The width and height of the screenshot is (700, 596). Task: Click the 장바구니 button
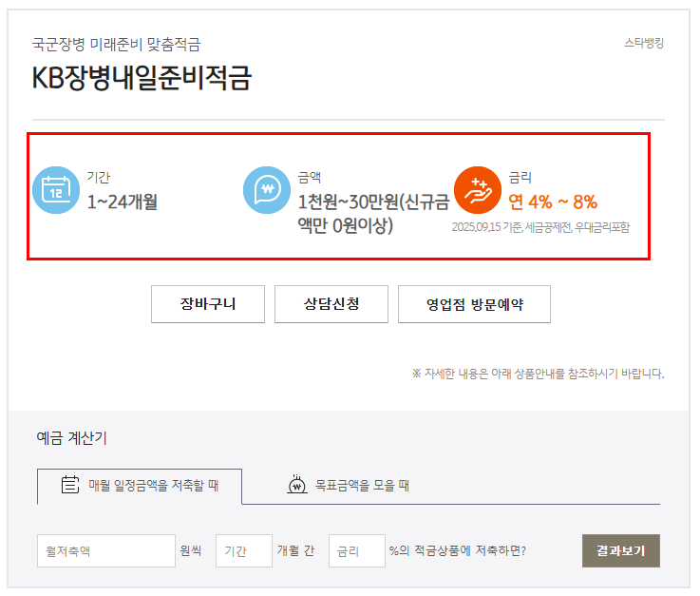(x=208, y=304)
